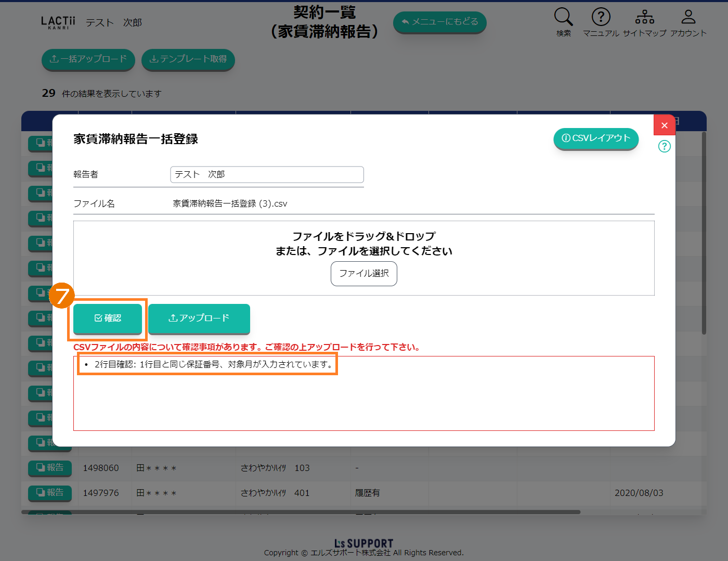Screen dimensions: 728x561
Task: Click 報告 button for contract 1498060
Action: point(50,468)
